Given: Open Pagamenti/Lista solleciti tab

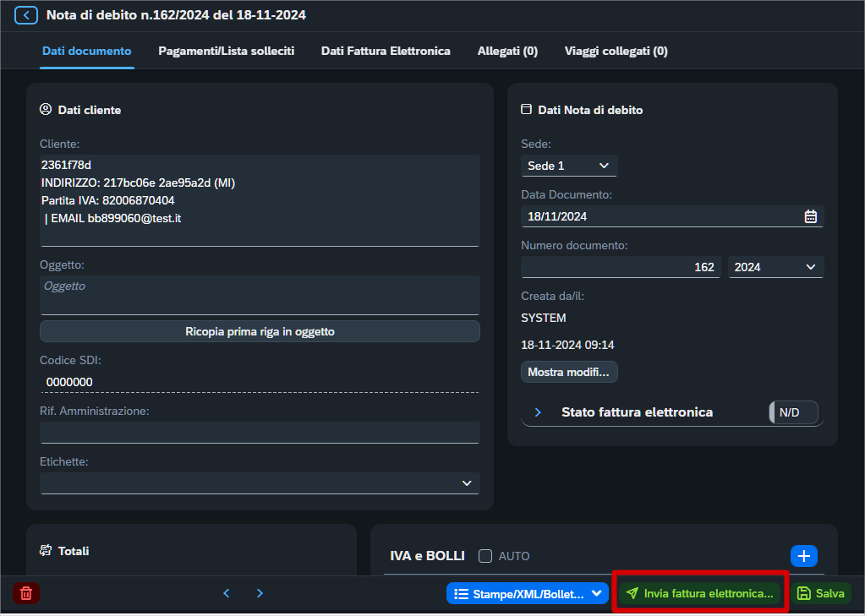Looking at the screenshot, I should point(226,52).
